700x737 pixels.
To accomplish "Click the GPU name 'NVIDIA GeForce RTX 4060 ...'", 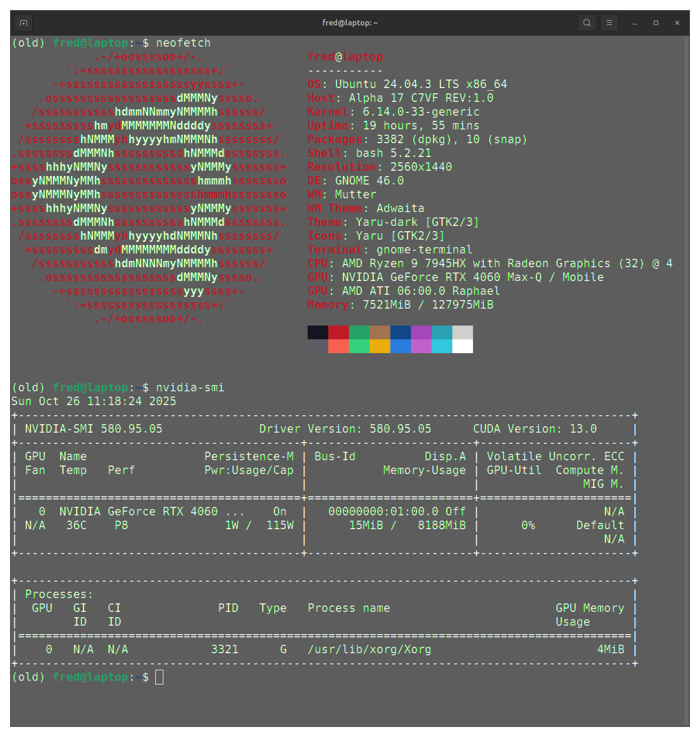I will tap(152, 512).
